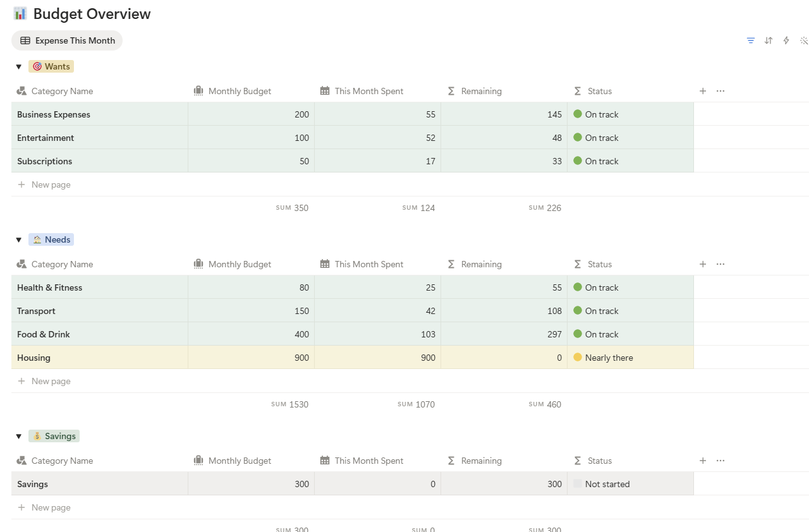809x532 pixels.
Task: Click the plus icon to add a property in Wants table
Action: pyautogui.click(x=703, y=91)
